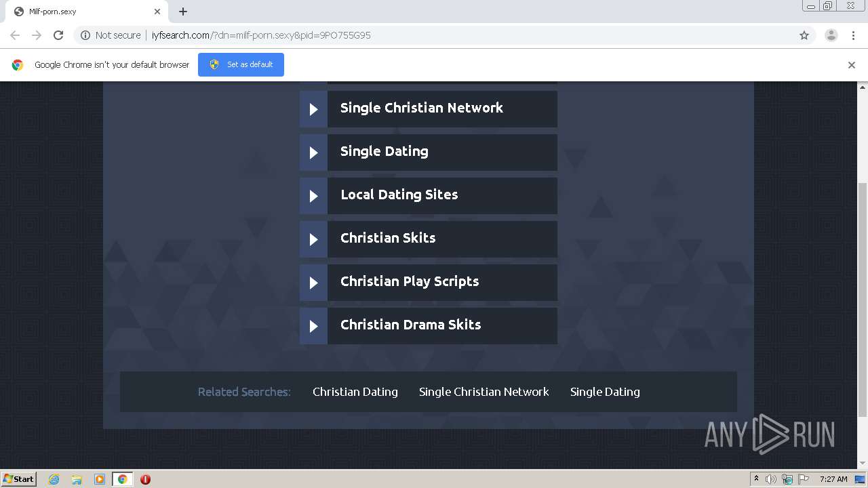This screenshot has width=868, height=488.
Task: Open related search Christian Dating
Action: pos(355,392)
